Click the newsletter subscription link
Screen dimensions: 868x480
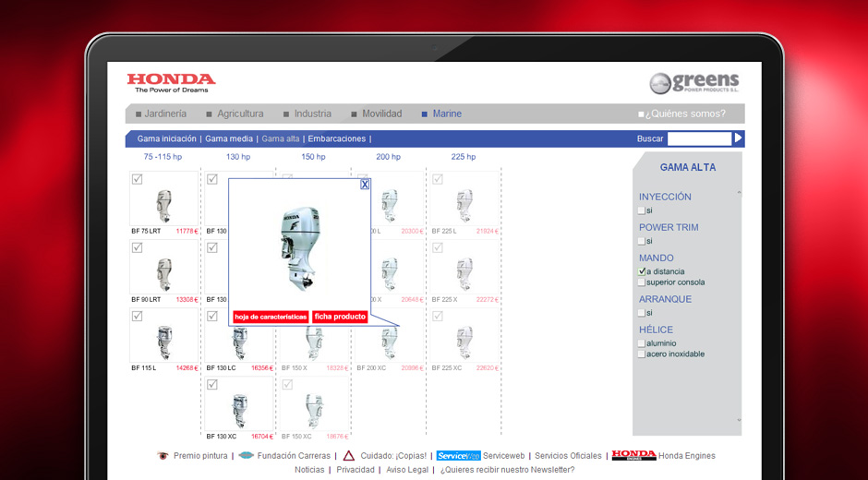pyautogui.click(x=508, y=470)
